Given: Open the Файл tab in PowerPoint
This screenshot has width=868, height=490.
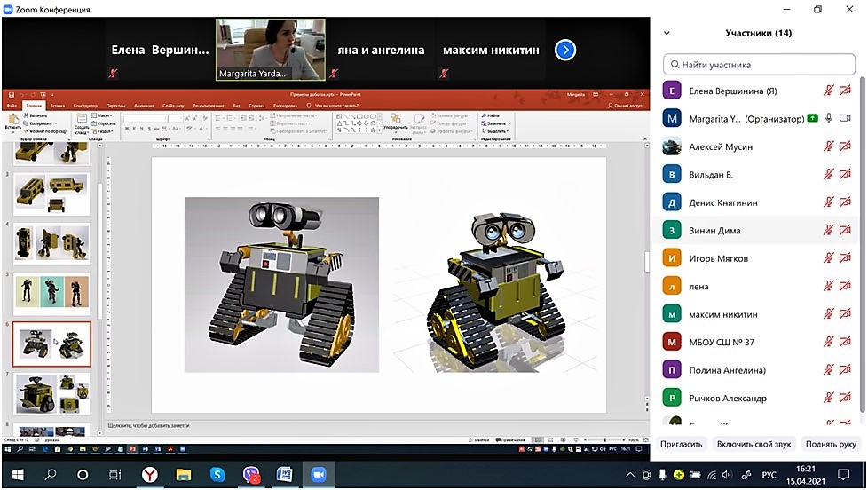Looking at the screenshot, I should pos(12,106).
